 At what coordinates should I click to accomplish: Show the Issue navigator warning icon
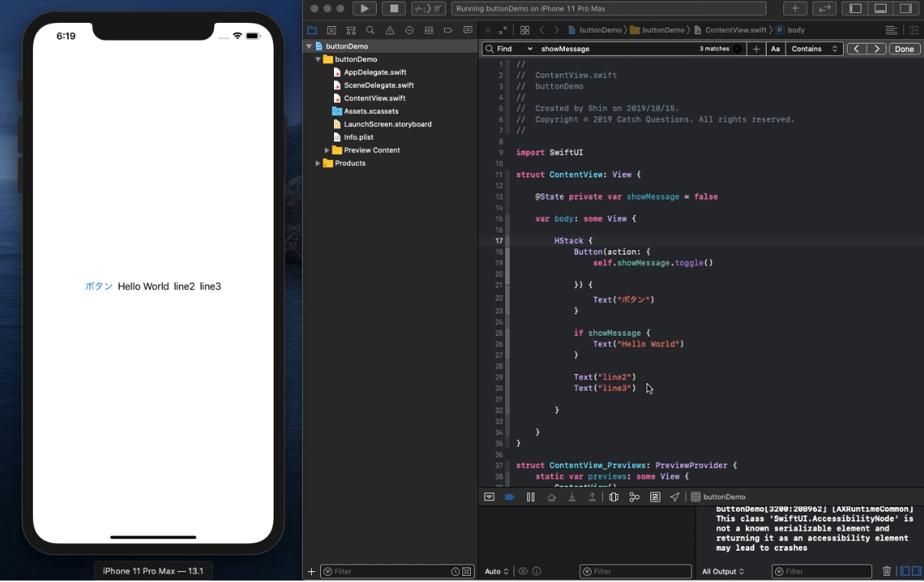coord(390,31)
